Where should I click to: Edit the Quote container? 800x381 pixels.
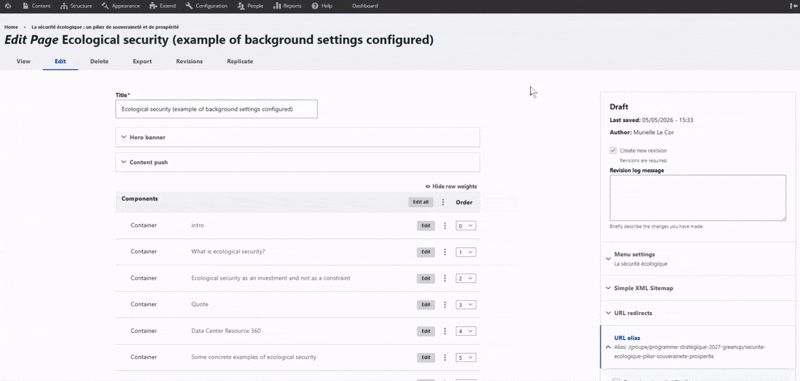click(x=426, y=304)
